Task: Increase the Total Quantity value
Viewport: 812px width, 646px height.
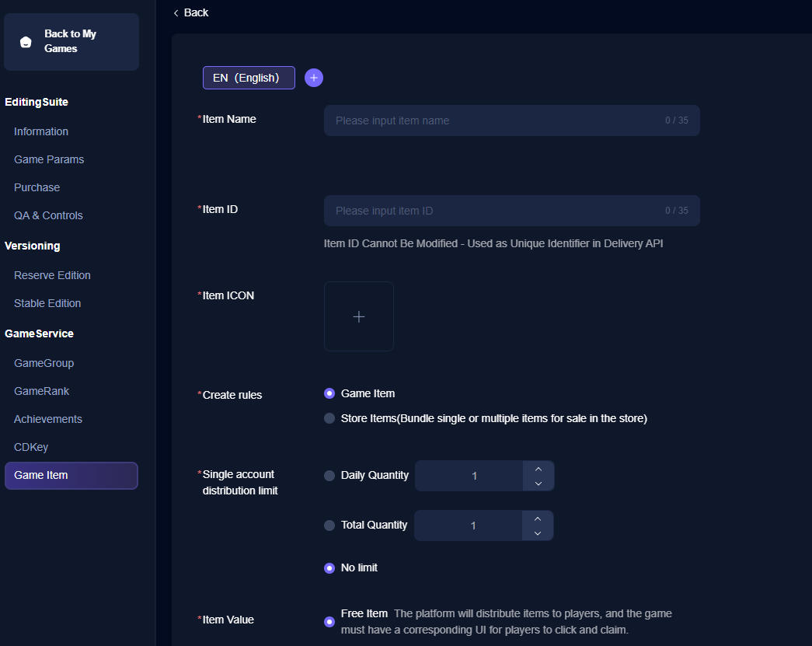Action: point(537,518)
